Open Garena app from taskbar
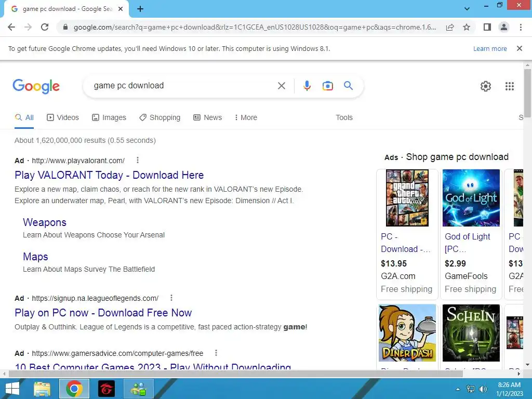The height and width of the screenshot is (399, 532). tap(107, 389)
